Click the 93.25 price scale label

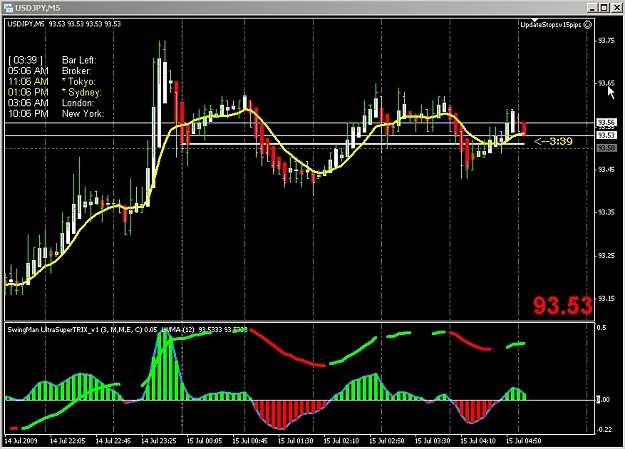coord(606,256)
